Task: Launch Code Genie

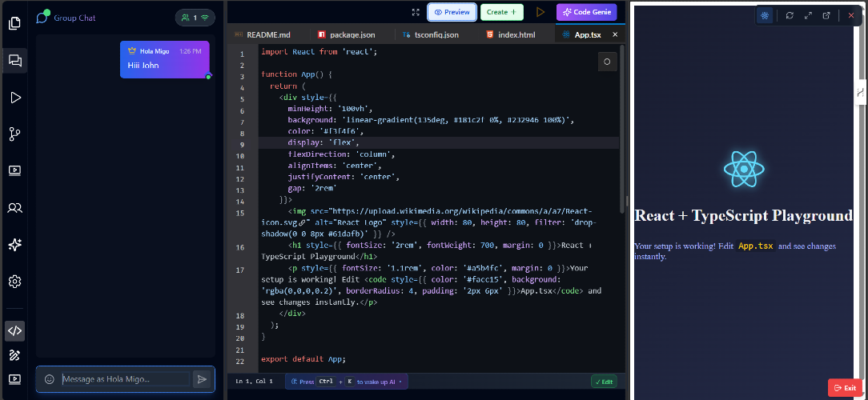Action: click(x=586, y=12)
